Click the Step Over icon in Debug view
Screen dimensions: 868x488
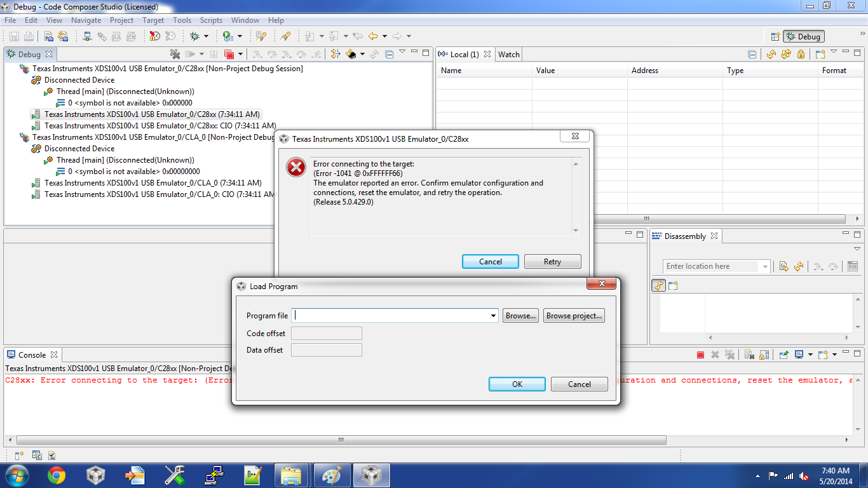272,55
